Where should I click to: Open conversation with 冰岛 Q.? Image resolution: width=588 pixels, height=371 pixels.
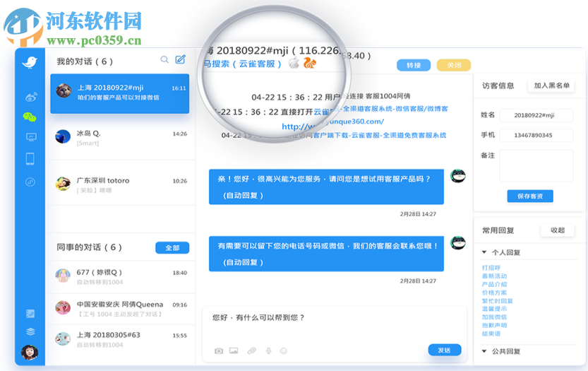120,137
